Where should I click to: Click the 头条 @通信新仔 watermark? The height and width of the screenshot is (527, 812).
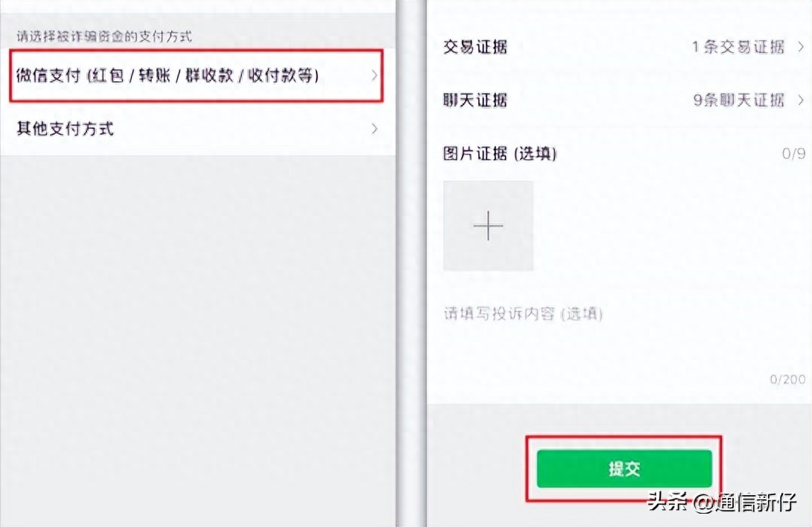coord(721,502)
